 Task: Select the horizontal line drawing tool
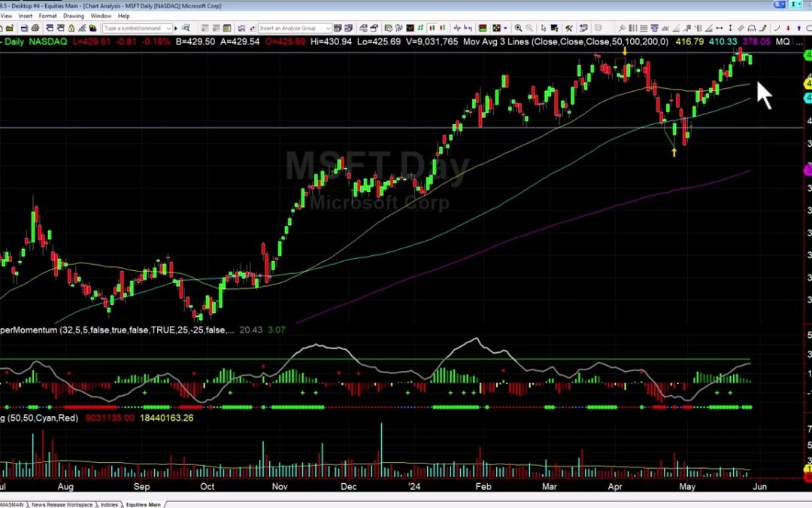(720, 29)
